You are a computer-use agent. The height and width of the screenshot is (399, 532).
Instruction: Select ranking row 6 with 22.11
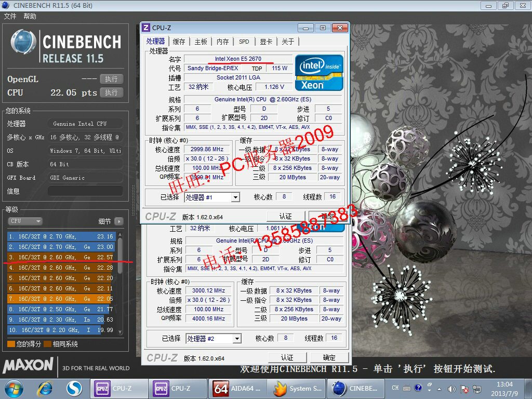[x=61, y=288]
